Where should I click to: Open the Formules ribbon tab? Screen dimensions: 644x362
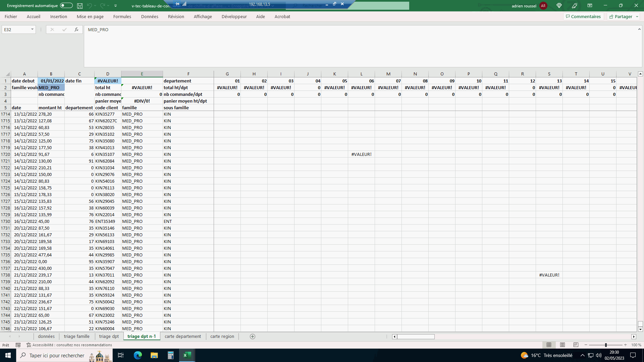[x=122, y=16]
